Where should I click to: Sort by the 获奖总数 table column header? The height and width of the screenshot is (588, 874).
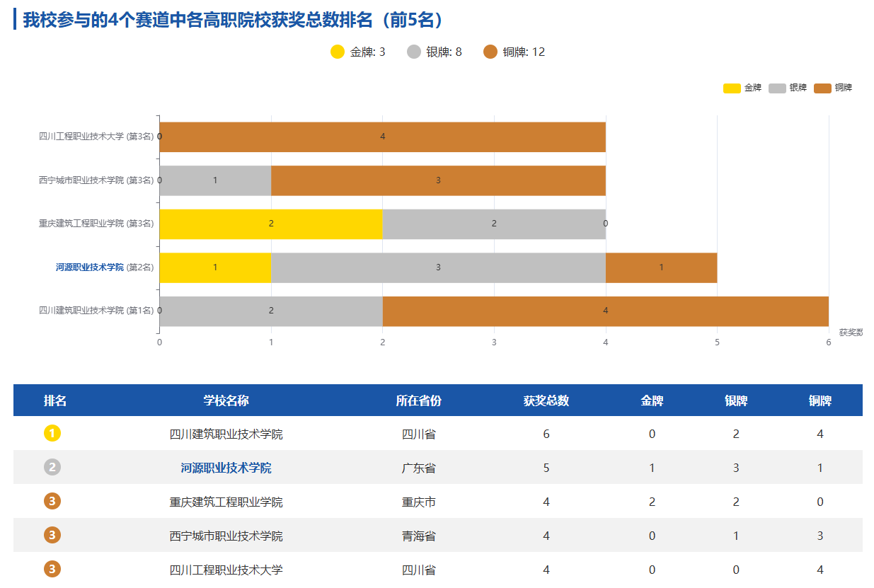point(546,400)
